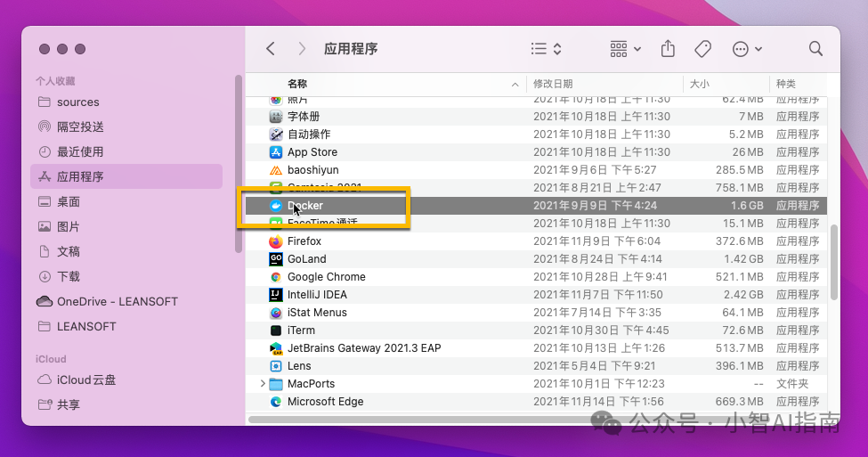Click the MacPorts folder icon
This screenshot has height=457, width=868.
(276, 384)
